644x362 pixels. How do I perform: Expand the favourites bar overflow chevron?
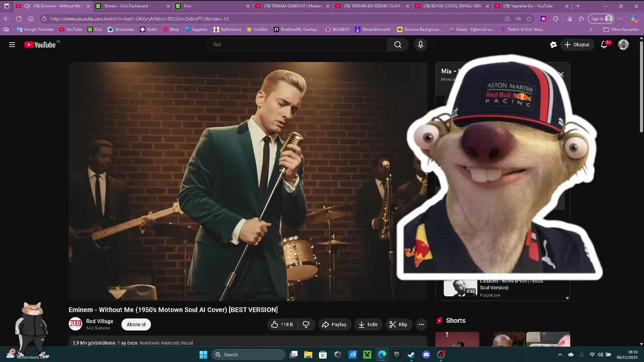coord(591,30)
